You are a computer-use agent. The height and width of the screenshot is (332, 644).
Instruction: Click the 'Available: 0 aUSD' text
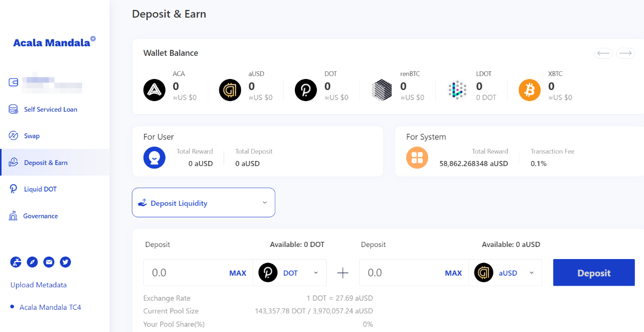pyautogui.click(x=511, y=244)
